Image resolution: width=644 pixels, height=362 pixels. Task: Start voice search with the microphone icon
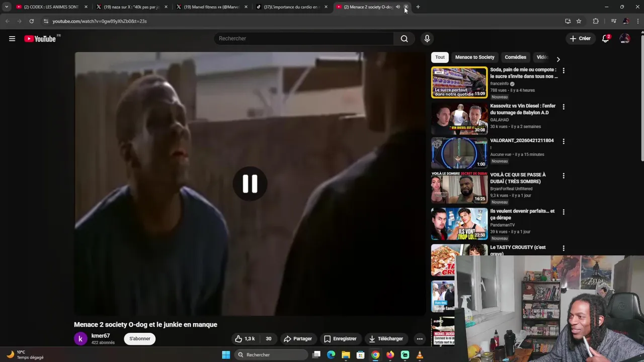(x=427, y=39)
